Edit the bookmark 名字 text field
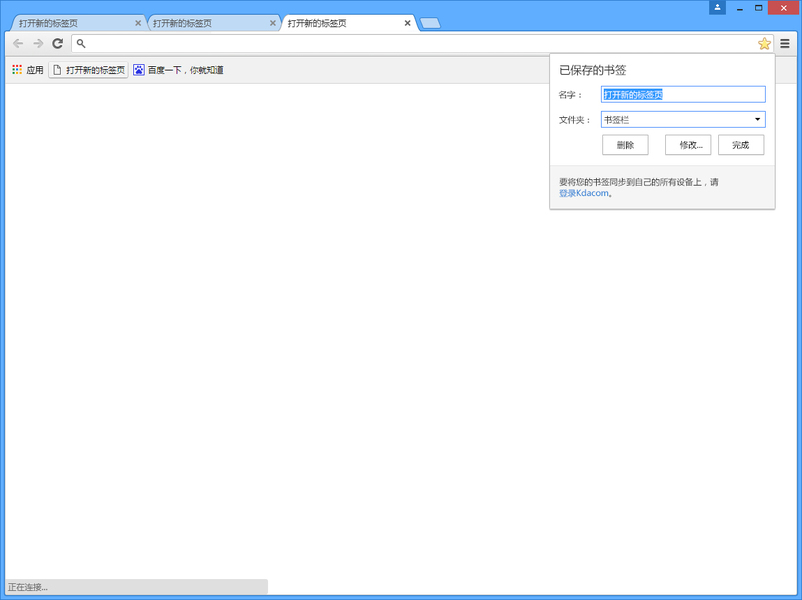This screenshot has width=802, height=600. [683, 94]
